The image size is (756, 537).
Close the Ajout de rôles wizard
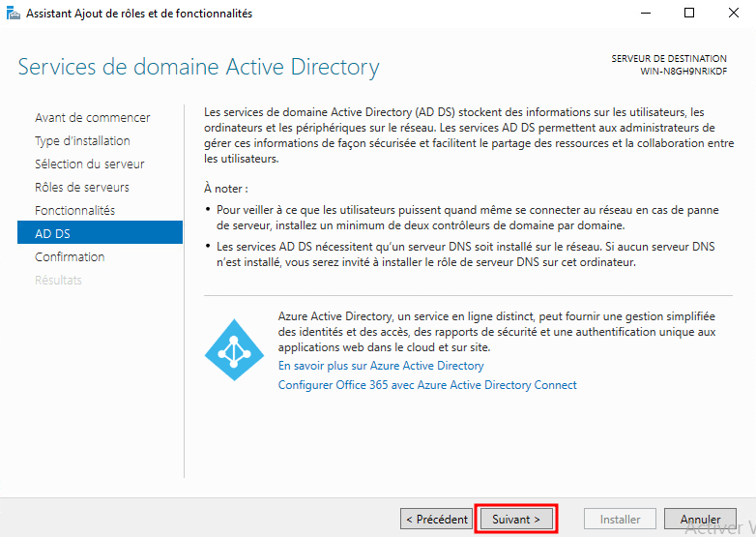734,14
